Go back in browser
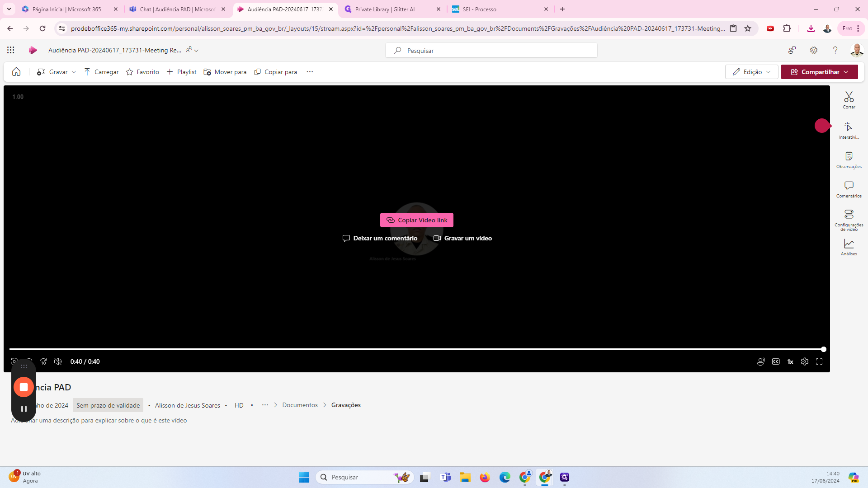Screen dimensions: 868x488 click(10, 28)
